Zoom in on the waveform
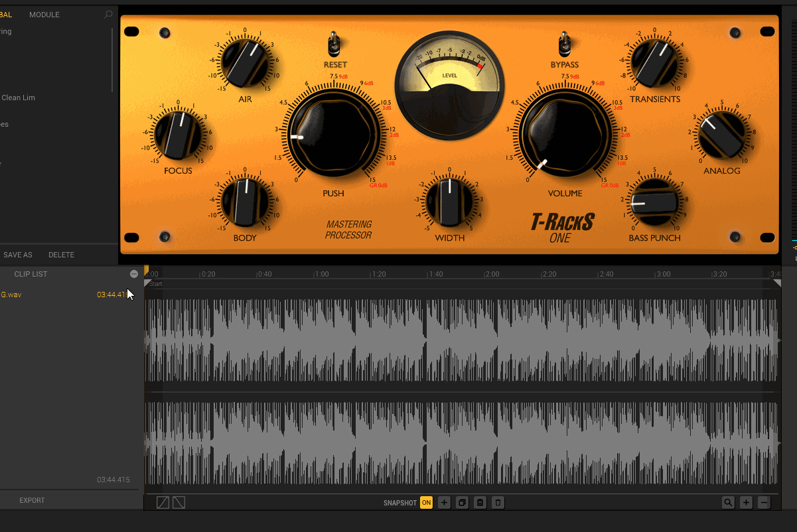This screenshot has width=797, height=532. [x=746, y=503]
